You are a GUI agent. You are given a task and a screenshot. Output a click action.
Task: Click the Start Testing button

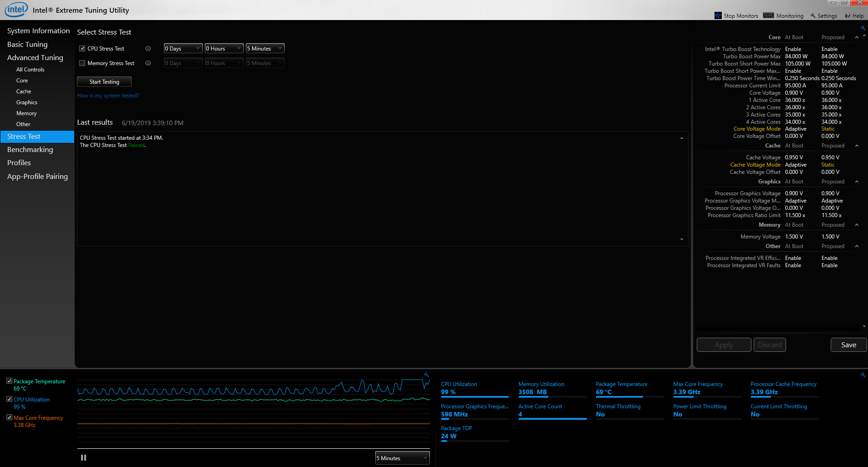pos(104,81)
